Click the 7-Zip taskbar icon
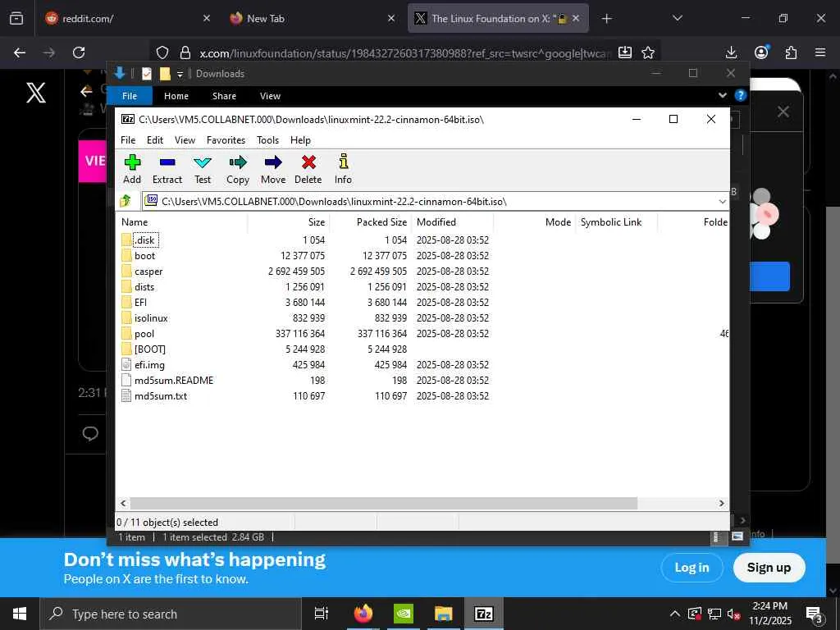The width and height of the screenshot is (840, 630). 484,614
